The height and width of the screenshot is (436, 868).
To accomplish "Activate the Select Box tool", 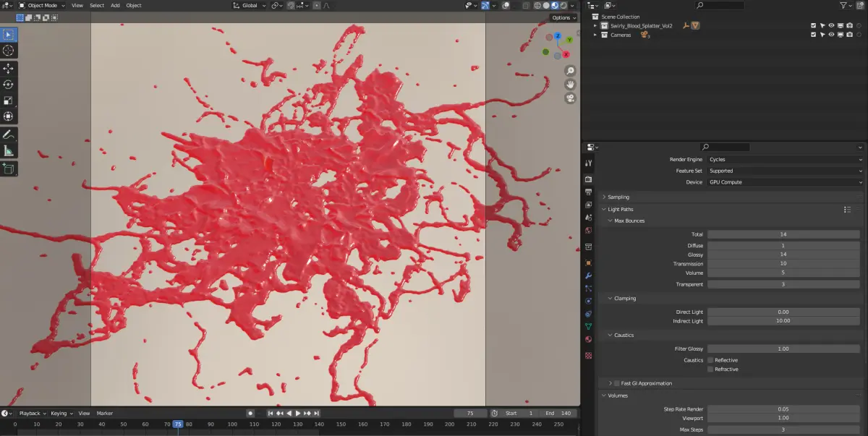I will coord(9,35).
